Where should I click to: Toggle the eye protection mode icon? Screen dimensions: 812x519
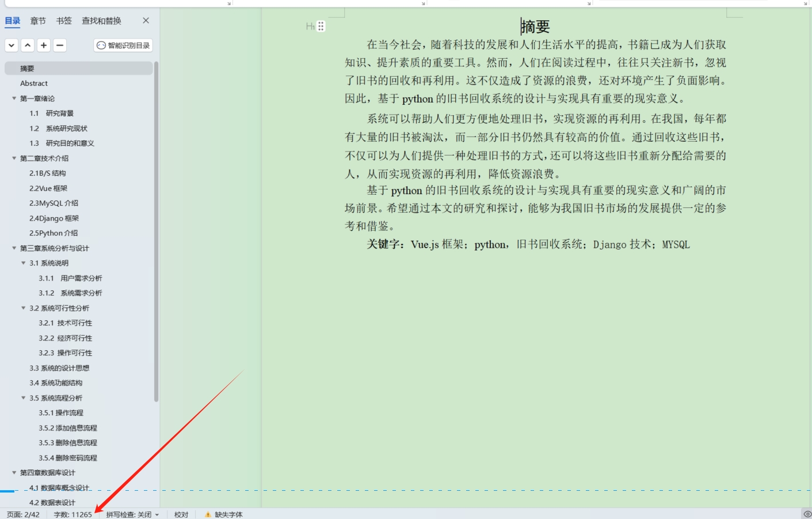(807, 514)
